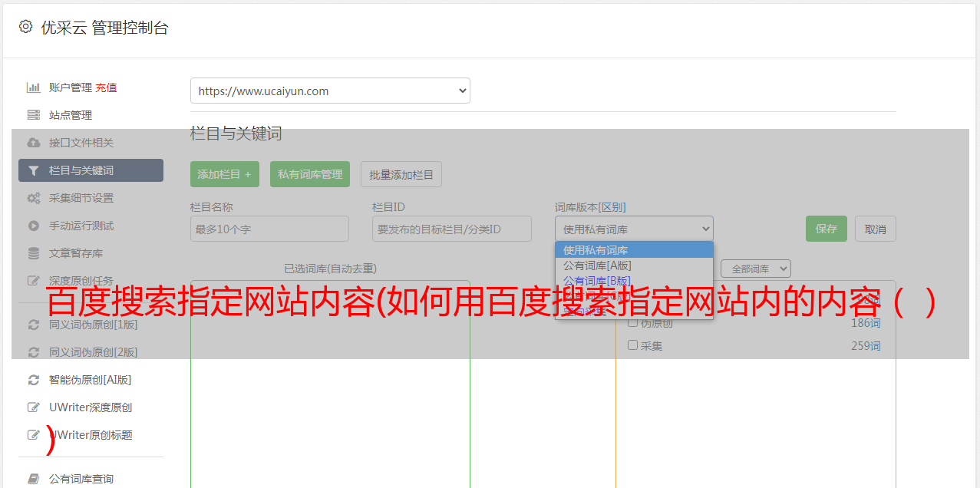Click the funnel icon beside 栏目与关键词
980x488 pixels.
point(33,170)
